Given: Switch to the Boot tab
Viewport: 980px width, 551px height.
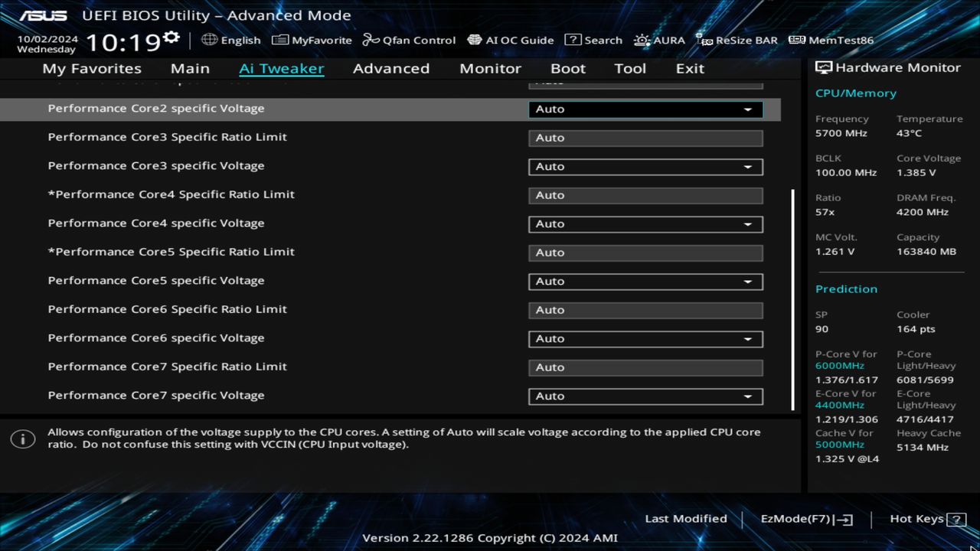Looking at the screenshot, I should 568,68.
